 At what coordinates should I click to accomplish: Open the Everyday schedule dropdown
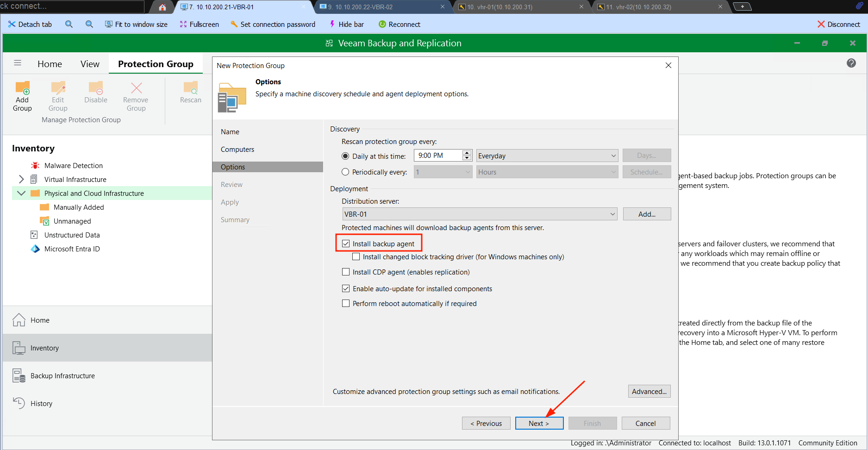click(547, 156)
